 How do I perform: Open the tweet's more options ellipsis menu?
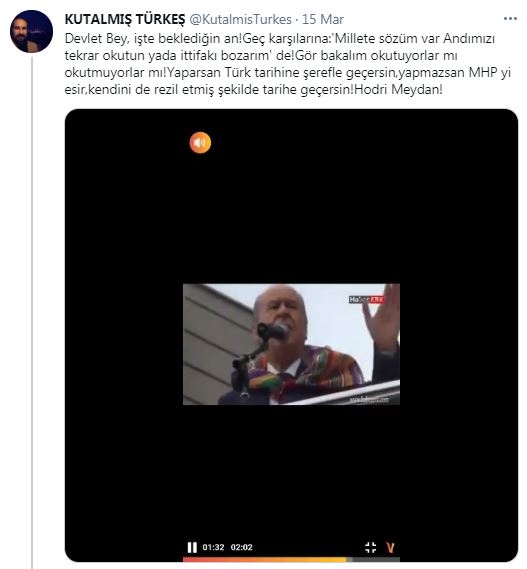click(510, 19)
